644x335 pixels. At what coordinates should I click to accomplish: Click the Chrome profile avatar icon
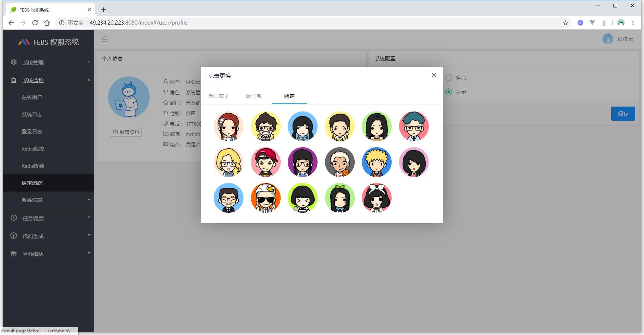pyautogui.click(x=621, y=23)
